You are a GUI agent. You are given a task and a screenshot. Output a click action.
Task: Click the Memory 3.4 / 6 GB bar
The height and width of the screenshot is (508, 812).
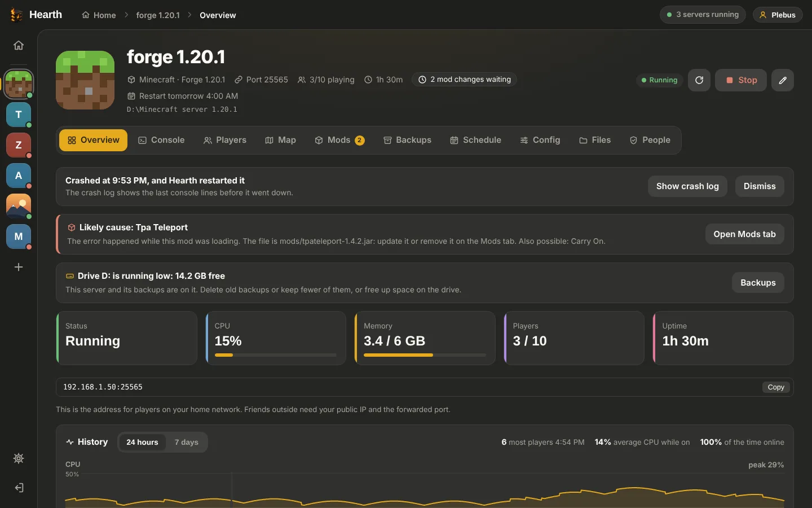tap(425, 355)
